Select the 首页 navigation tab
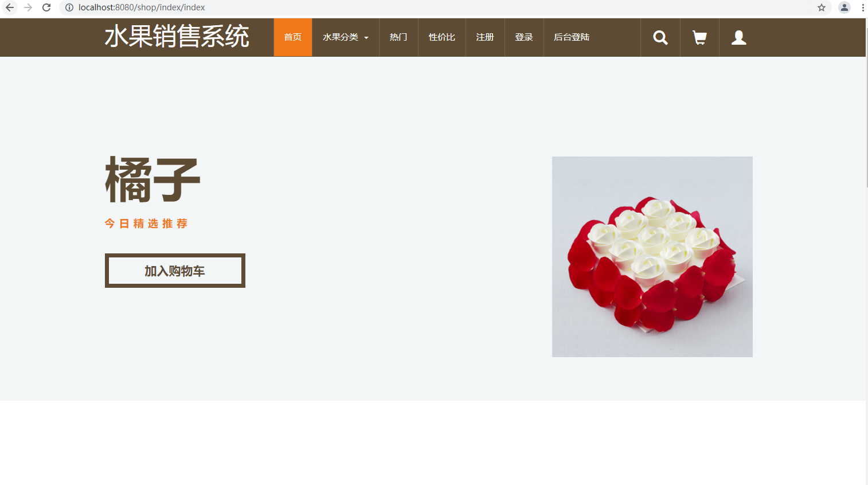Screen dimensions: 868x485 pos(293,37)
